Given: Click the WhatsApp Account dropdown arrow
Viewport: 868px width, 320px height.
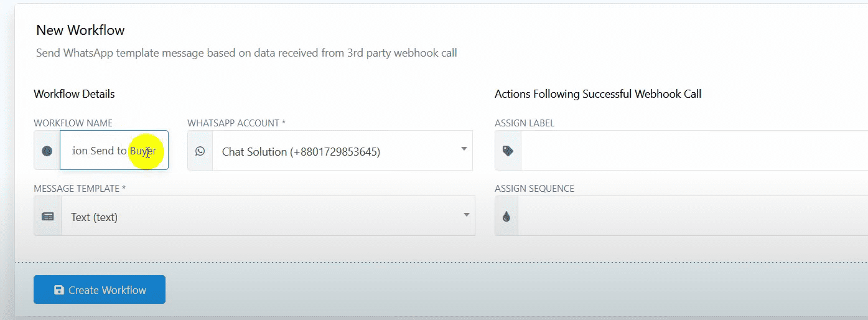Looking at the screenshot, I should click(464, 149).
